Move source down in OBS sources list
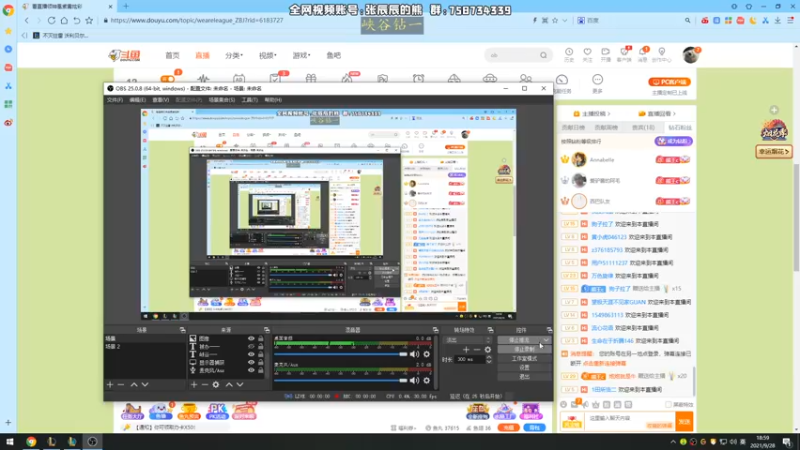The image size is (800, 450). pyautogui.click(x=240, y=385)
